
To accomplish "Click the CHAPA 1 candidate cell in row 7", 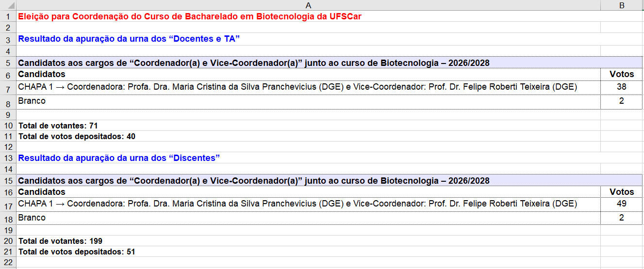I will pyautogui.click(x=308, y=87).
